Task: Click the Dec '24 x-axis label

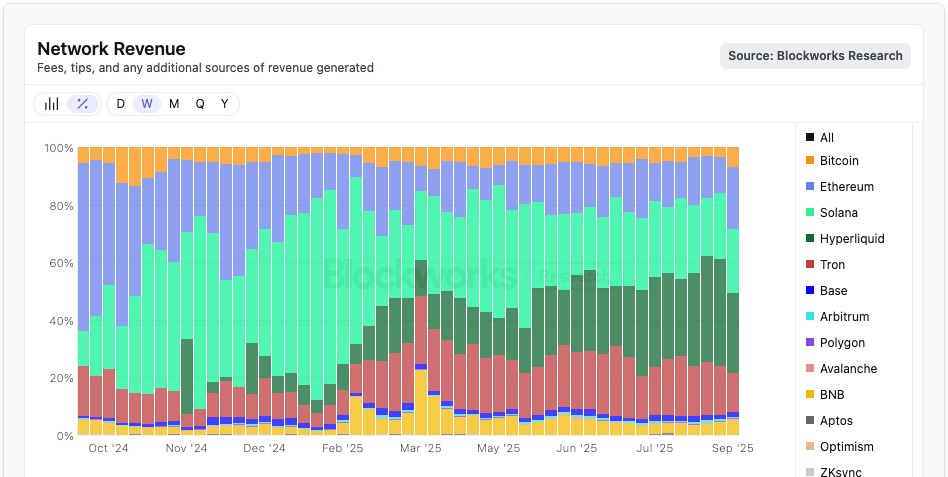Action: tap(264, 449)
